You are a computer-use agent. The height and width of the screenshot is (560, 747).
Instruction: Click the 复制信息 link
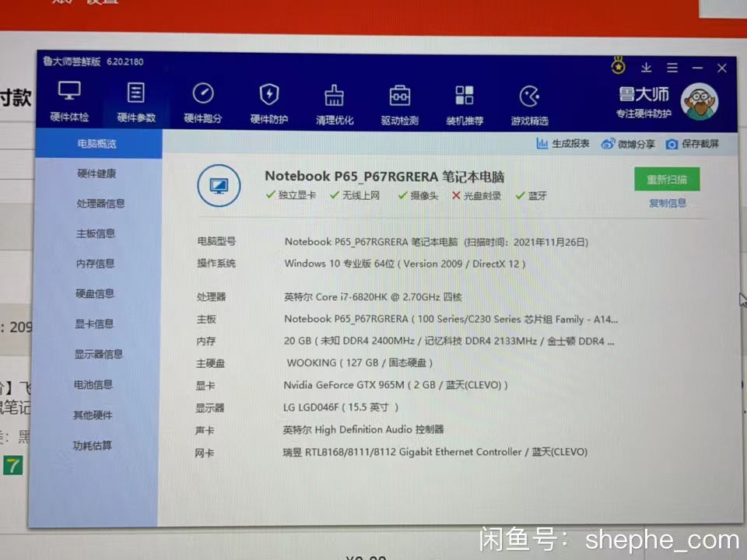click(x=667, y=204)
